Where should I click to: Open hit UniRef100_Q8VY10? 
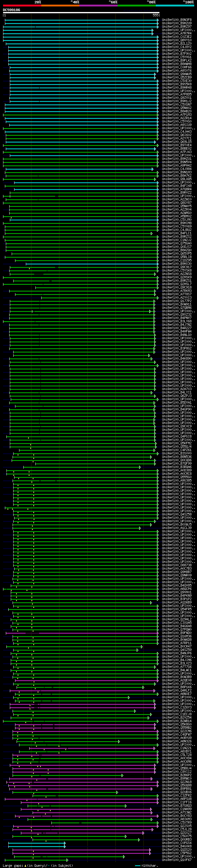coord(177,40)
